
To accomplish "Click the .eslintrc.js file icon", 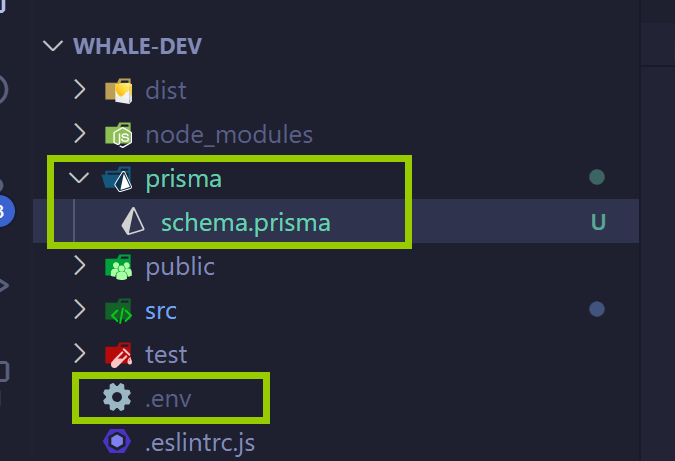I will pos(118,440).
